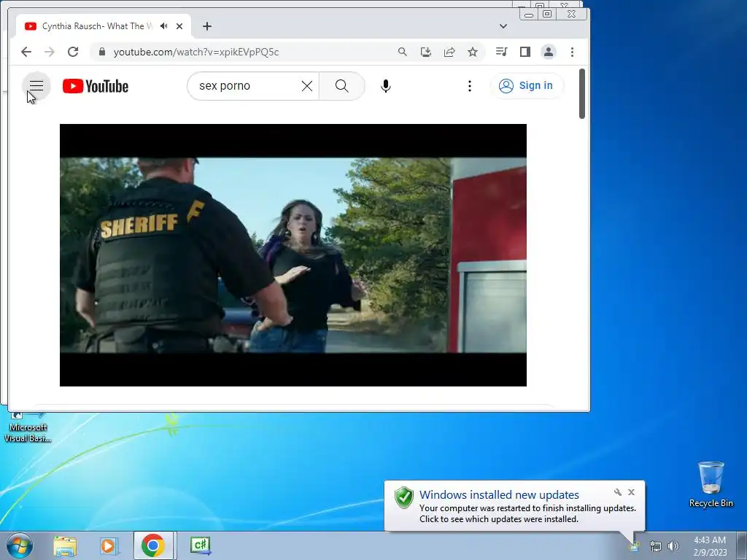Toggle the Chrome side panel
The image size is (747, 560).
(x=525, y=52)
